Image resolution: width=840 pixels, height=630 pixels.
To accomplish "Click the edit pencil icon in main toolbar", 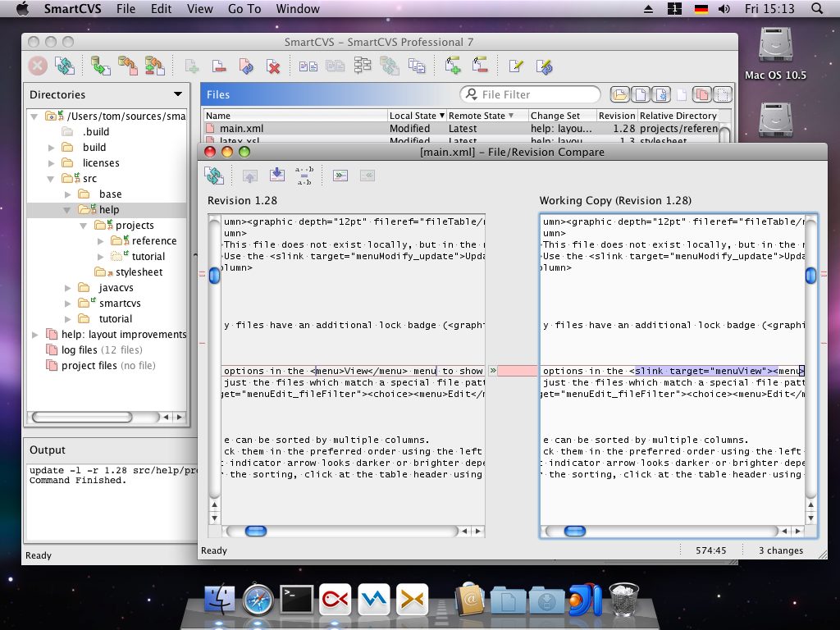I will (516, 66).
